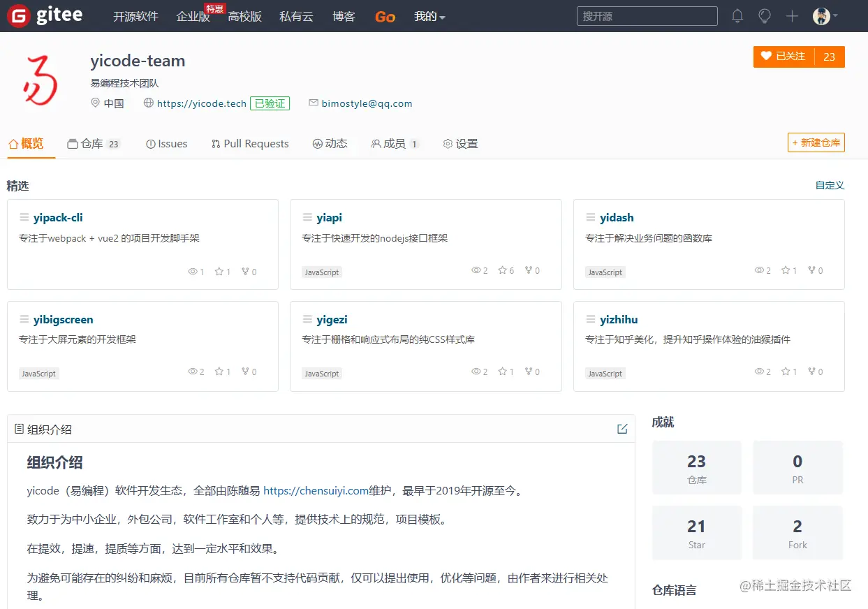Open the https://chensuiyi.com link
This screenshot has width=868, height=609.
[x=316, y=491]
